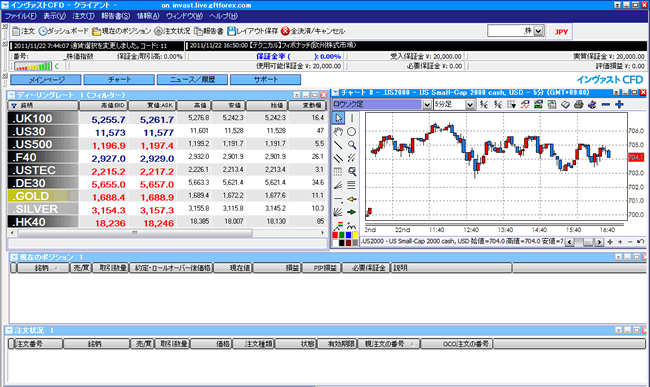
Task: Open the 注文(T) menu
Action: tap(83, 16)
